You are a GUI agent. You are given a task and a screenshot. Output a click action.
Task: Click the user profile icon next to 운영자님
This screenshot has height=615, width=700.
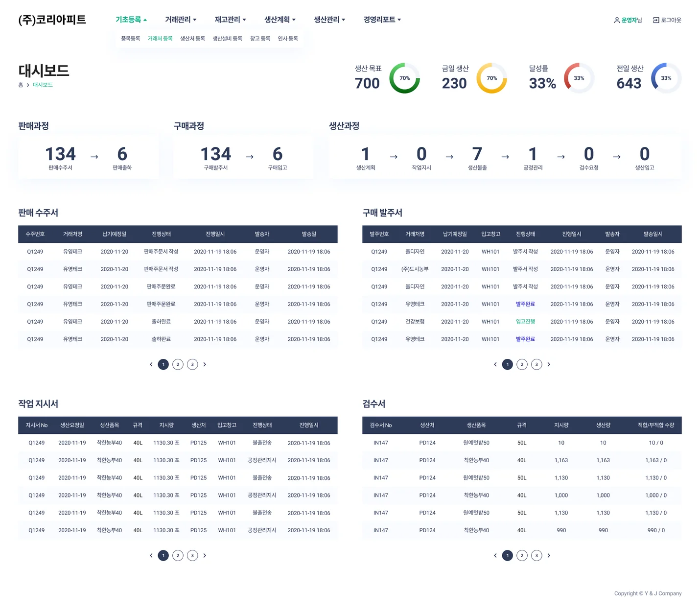tap(617, 20)
